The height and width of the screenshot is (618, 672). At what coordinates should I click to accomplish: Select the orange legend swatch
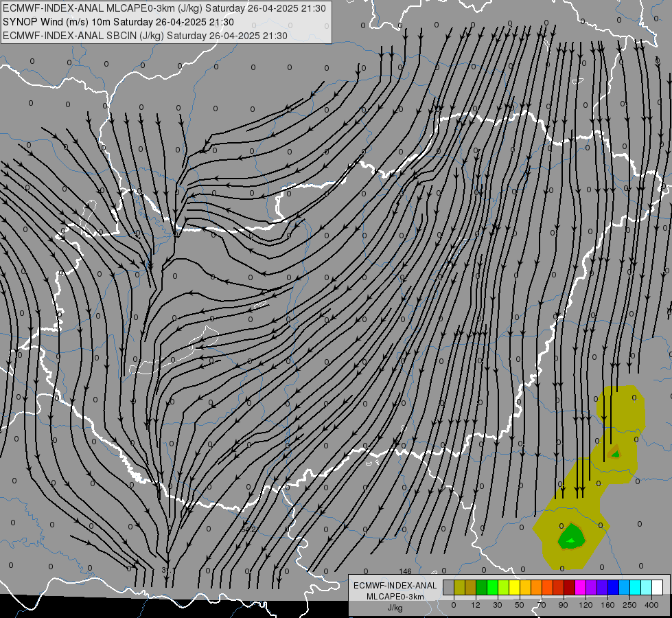(537, 587)
